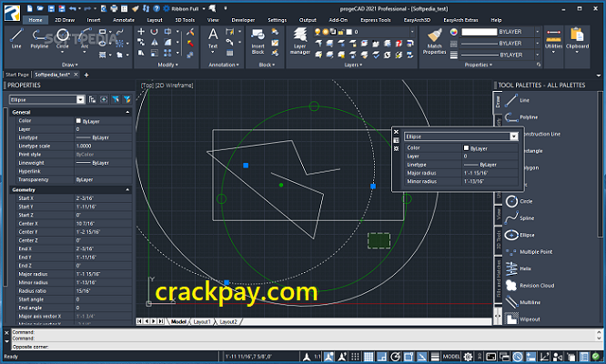Open the status bar settings gear

(468, 357)
